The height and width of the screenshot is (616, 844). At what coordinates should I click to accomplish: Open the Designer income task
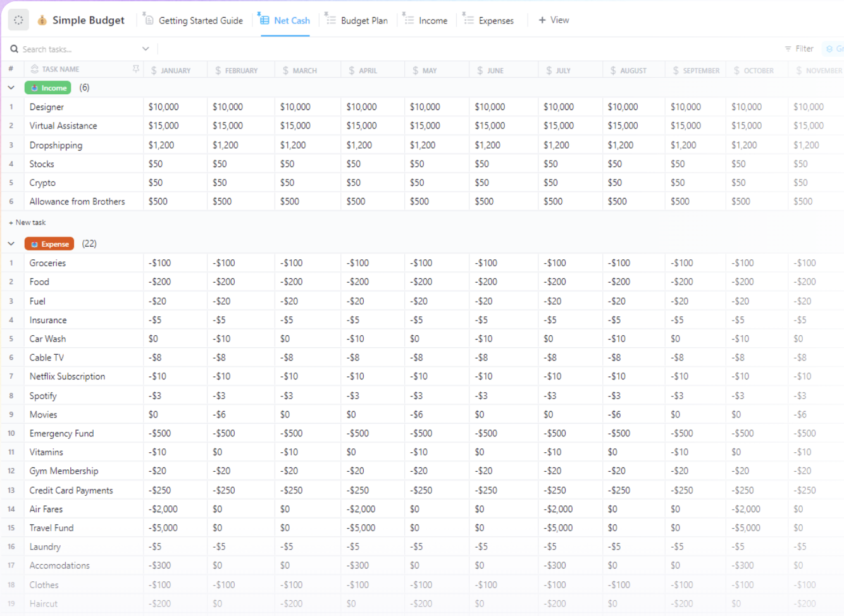click(47, 107)
